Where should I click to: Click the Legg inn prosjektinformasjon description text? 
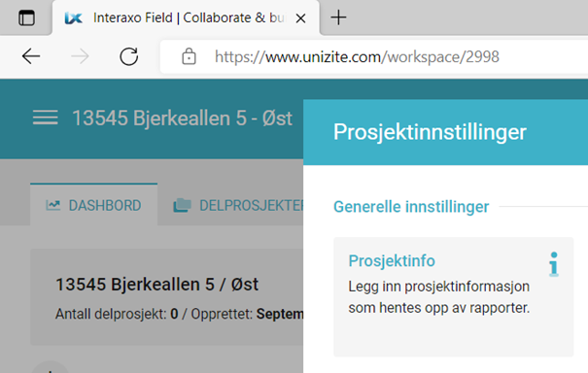pos(438,297)
